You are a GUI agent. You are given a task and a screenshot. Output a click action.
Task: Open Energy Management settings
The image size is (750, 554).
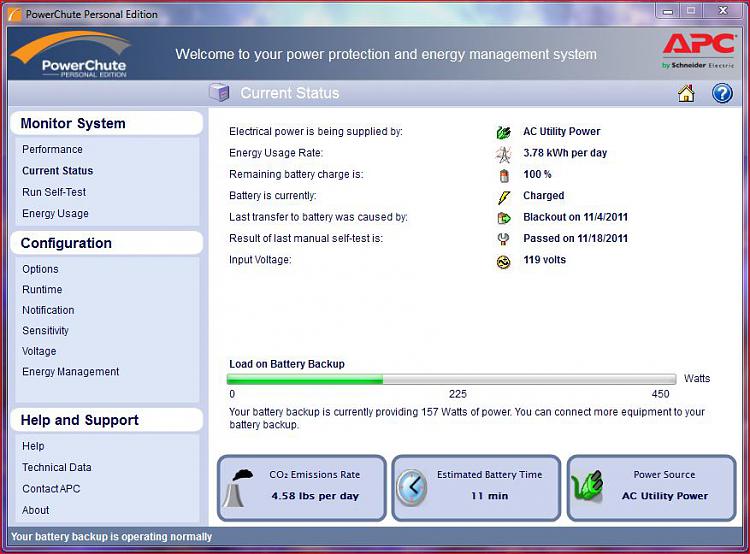[x=71, y=372]
